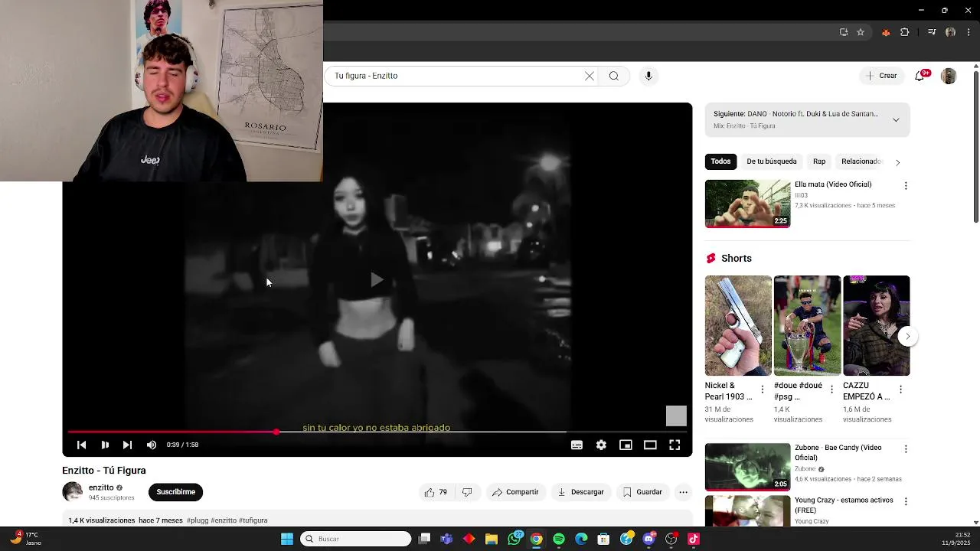Open TikTok from the taskbar
Image resolution: width=980 pixels, height=551 pixels.
point(694,539)
